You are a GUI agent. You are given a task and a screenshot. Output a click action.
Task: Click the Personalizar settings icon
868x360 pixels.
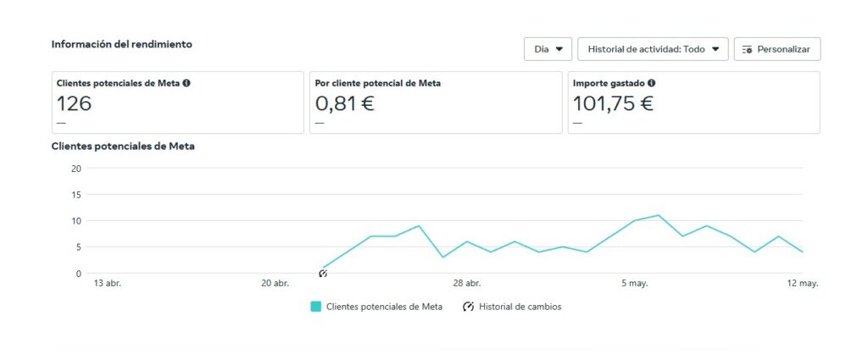[x=747, y=49]
